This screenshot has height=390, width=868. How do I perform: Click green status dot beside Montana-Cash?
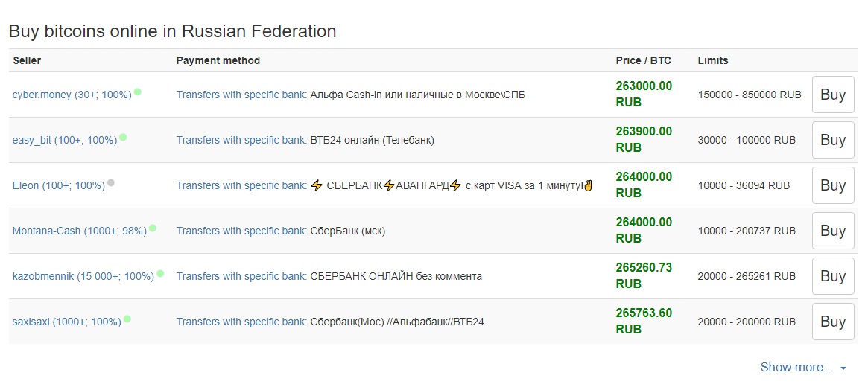pos(153,228)
